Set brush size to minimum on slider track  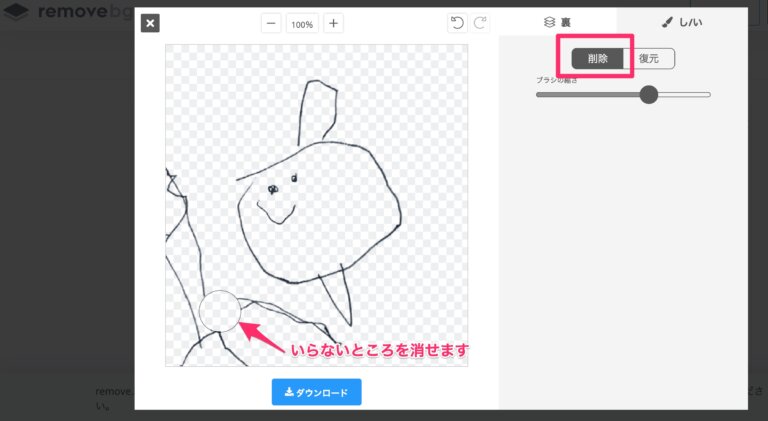538,95
